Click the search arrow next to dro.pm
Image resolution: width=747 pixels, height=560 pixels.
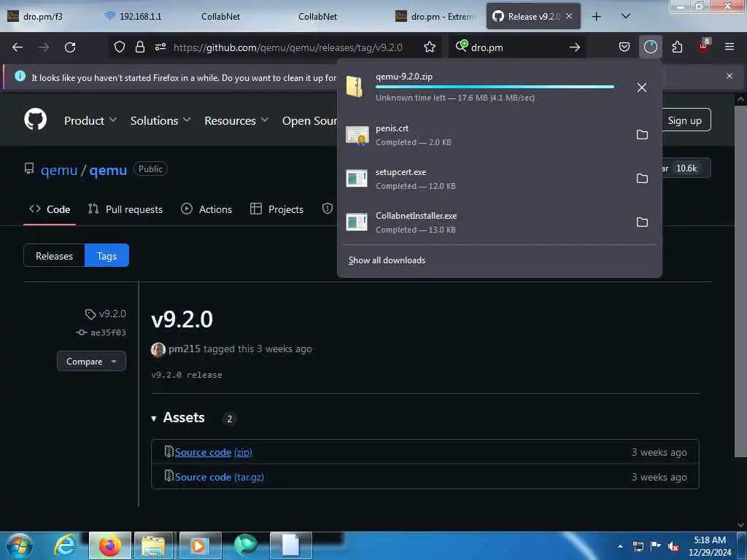[575, 47]
